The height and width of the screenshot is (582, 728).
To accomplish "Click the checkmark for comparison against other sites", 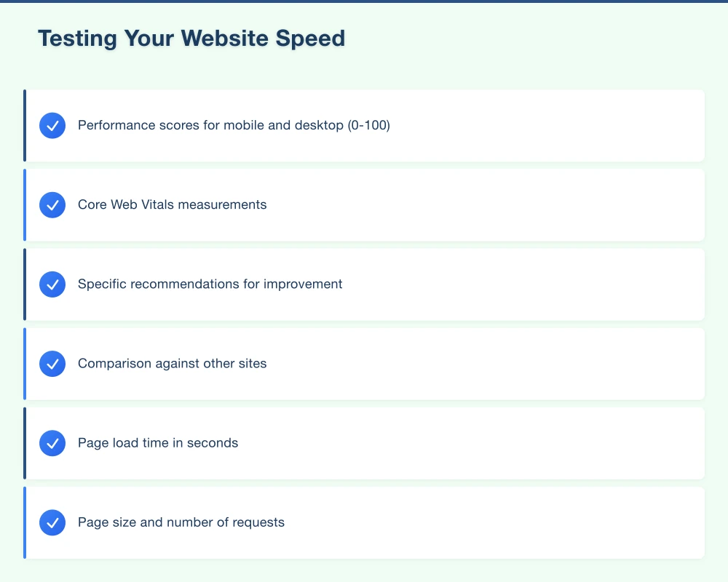I will point(52,363).
